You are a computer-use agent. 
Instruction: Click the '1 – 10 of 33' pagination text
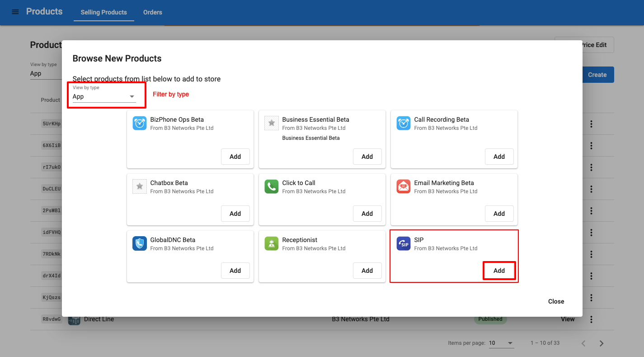[545, 343]
